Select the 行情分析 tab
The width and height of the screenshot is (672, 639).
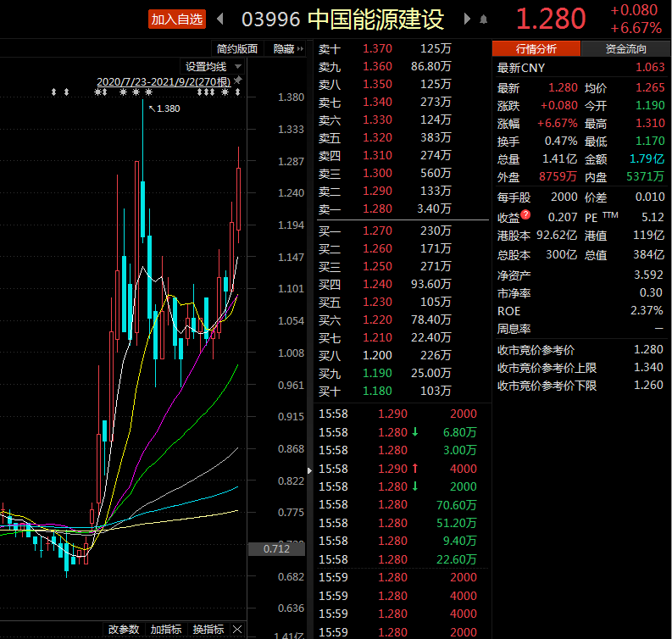pyautogui.click(x=536, y=48)
